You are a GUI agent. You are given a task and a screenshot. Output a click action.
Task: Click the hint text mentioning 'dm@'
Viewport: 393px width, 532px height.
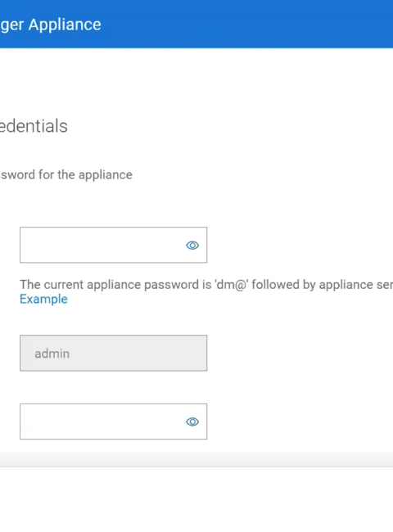click(x=206, y=285)
